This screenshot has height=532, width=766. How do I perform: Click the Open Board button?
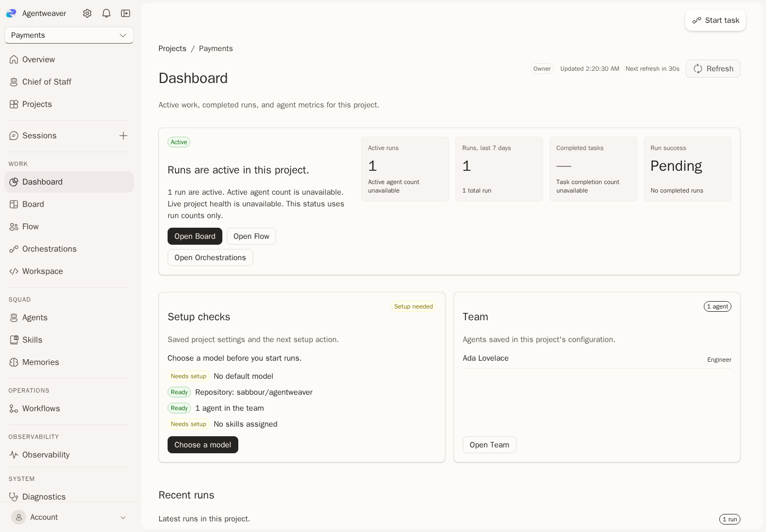click(x=195, y=236)
